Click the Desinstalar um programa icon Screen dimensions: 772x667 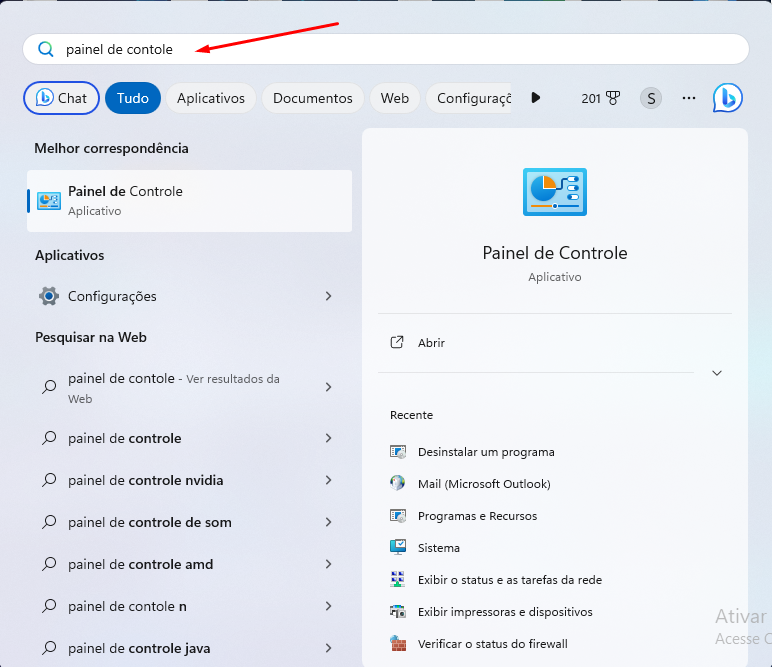[x=398, y=452]
